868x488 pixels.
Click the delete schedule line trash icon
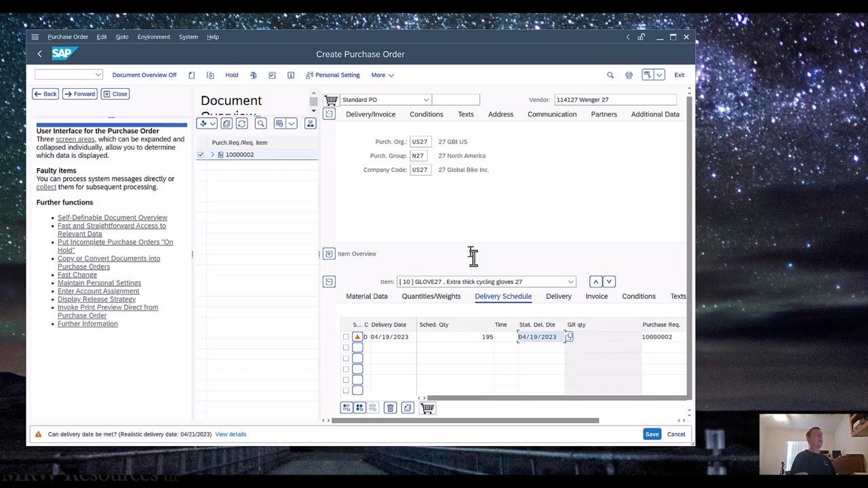(x=390, y=407)
